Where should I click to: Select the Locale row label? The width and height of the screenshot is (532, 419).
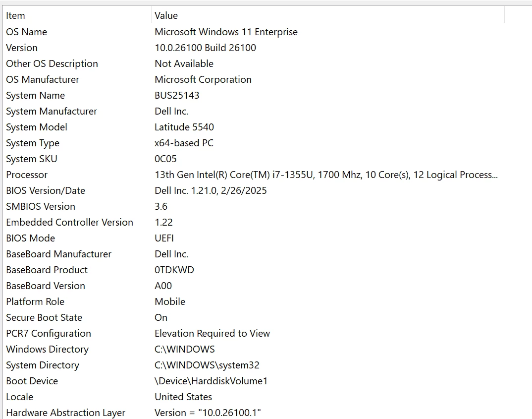tap(20, 397)
